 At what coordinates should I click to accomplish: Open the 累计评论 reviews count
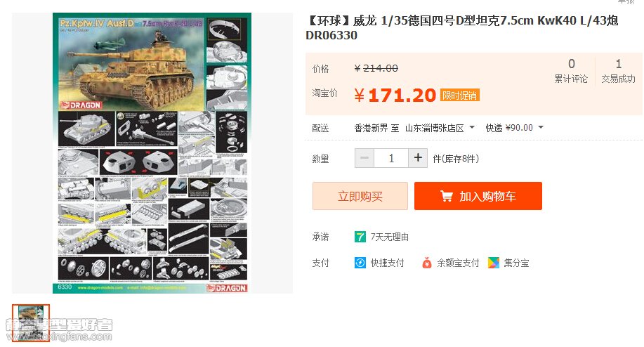[571, 71]
